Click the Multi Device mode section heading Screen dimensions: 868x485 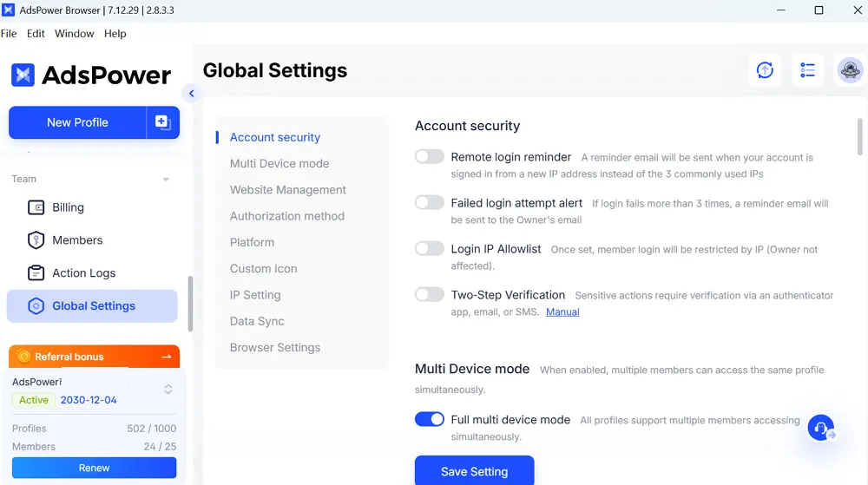pos(472,369)
